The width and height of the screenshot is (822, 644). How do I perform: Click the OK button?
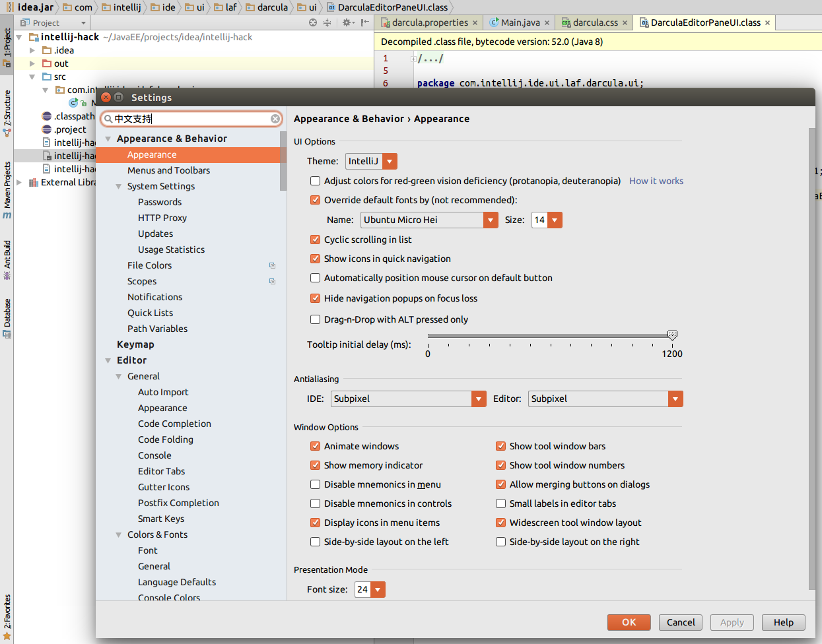(x=629, y=622)
